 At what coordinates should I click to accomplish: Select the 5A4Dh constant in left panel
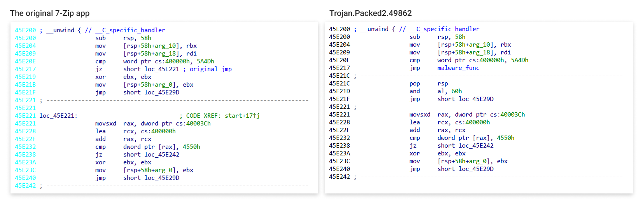[205, 61]
